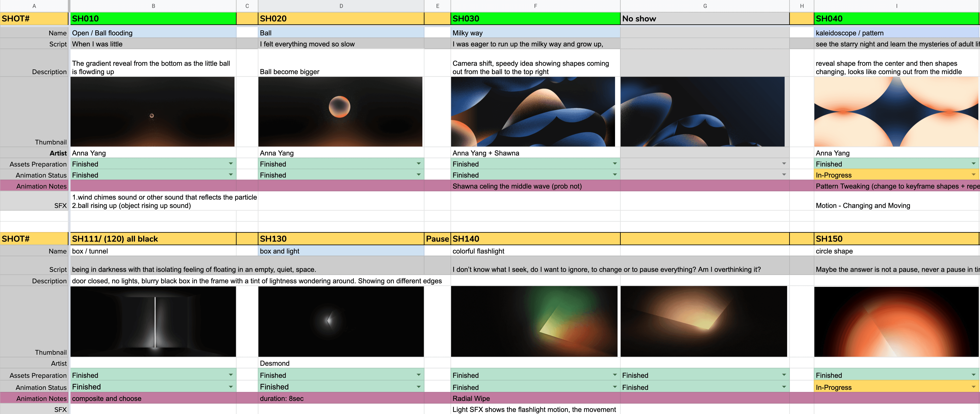Open SH030 Animation Status dropdown arrow
The height and width of the screenshot is (414, 980).
point(614,175)
